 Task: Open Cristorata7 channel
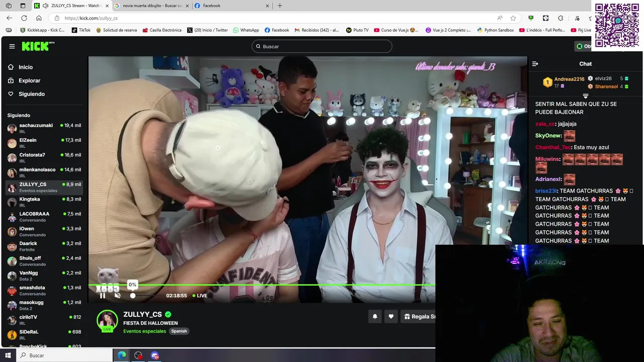click(x=44, y=158)
